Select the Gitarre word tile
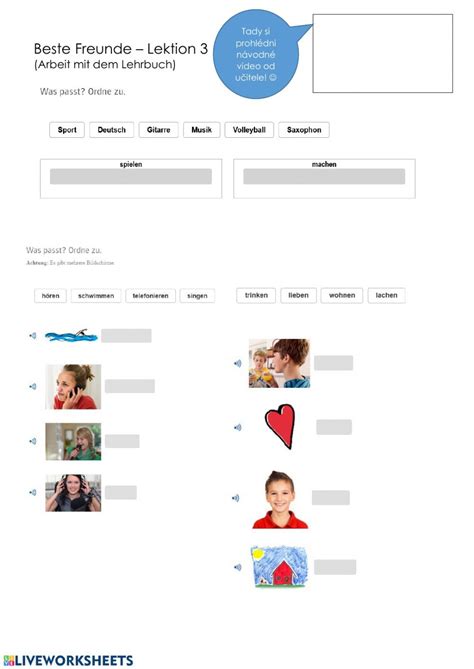 pos(158,130)
